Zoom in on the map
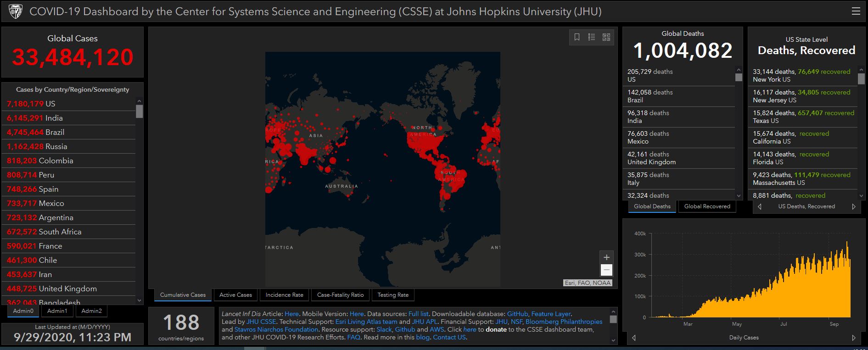 tap(606, 257)
